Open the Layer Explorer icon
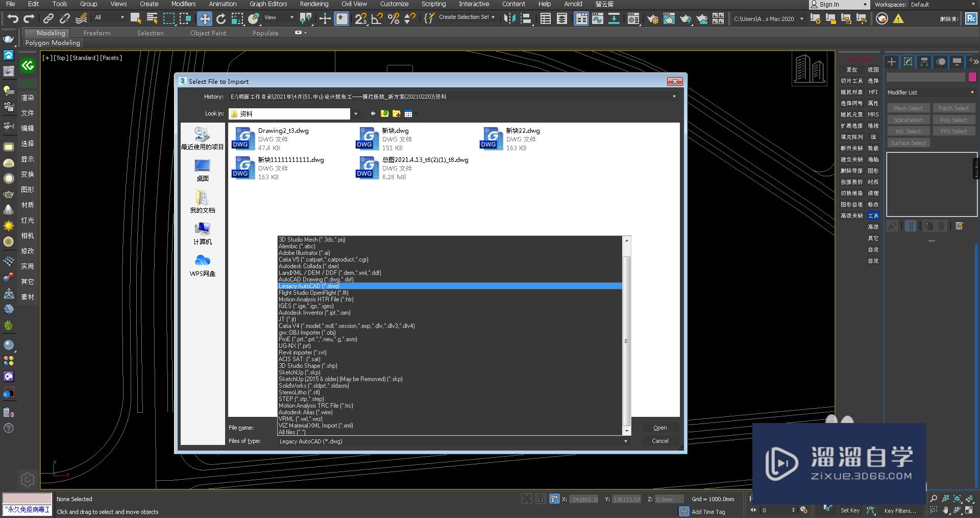Screen dimensions: 980x518 click(x=561, y=19)
